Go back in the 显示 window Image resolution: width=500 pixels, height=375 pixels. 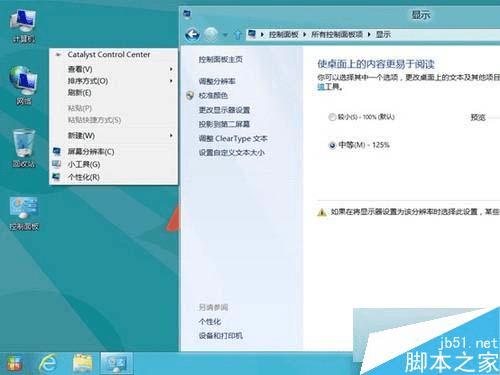tap(192, 34)
